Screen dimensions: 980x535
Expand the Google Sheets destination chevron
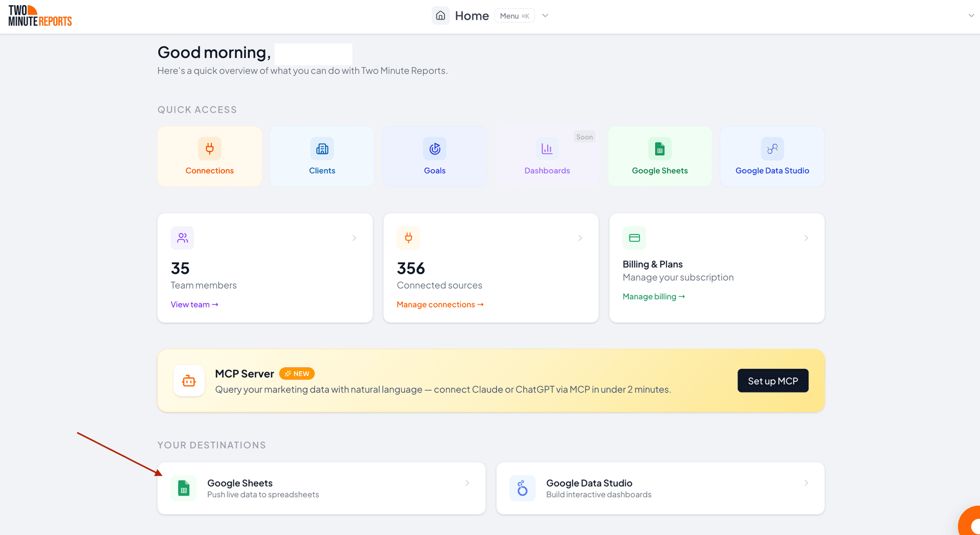coord(467,483)
